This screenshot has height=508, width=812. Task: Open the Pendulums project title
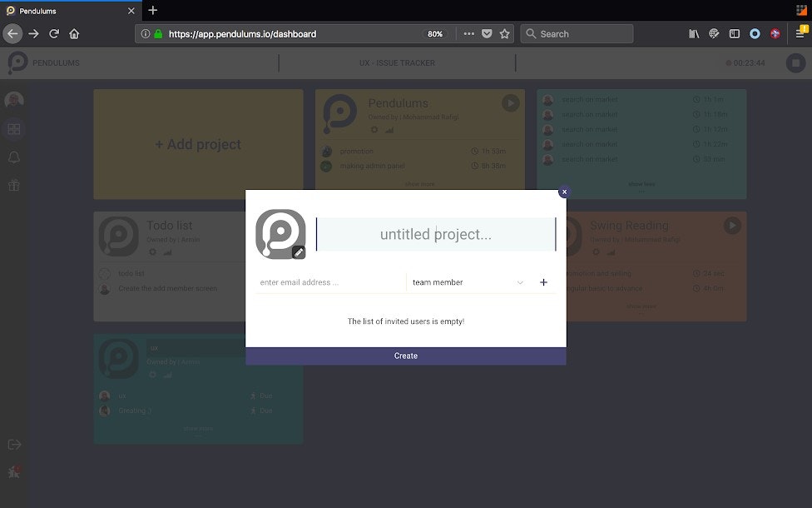click(x=399, y=103)
